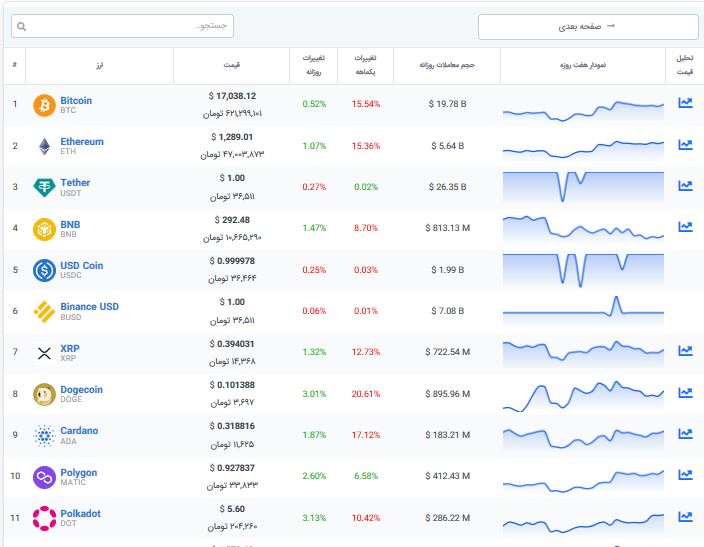This screenshot has width=704, height=547.
Task: Open price analysis chart icon for Ethereum
Action: pos(685,145)
